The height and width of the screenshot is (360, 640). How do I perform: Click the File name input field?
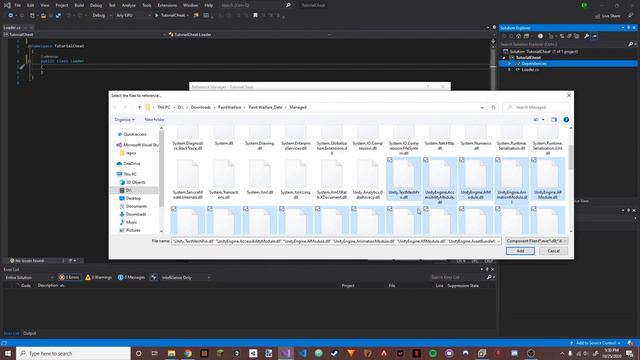tap(336, 241)
